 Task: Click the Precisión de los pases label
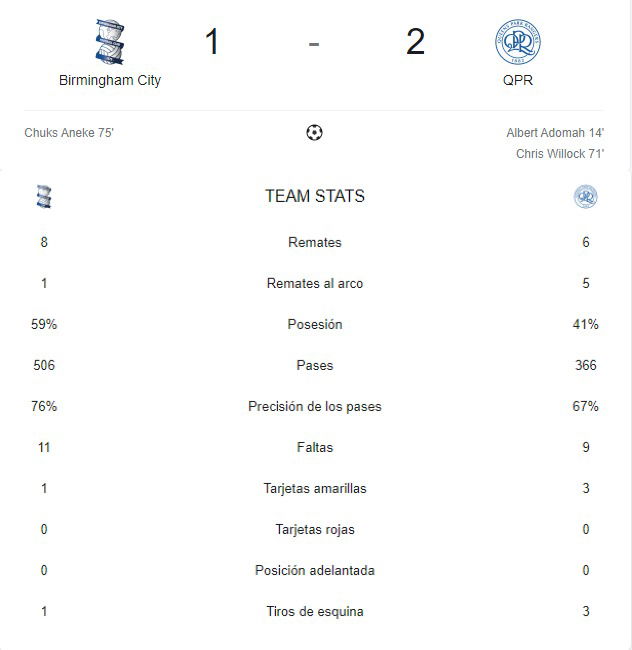[315, 406]
